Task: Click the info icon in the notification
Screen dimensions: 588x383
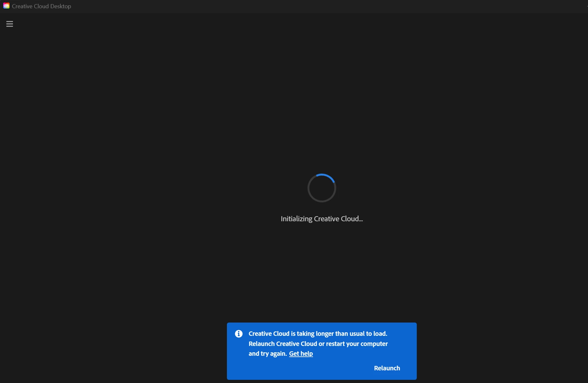Action: [x=239, y=334]
